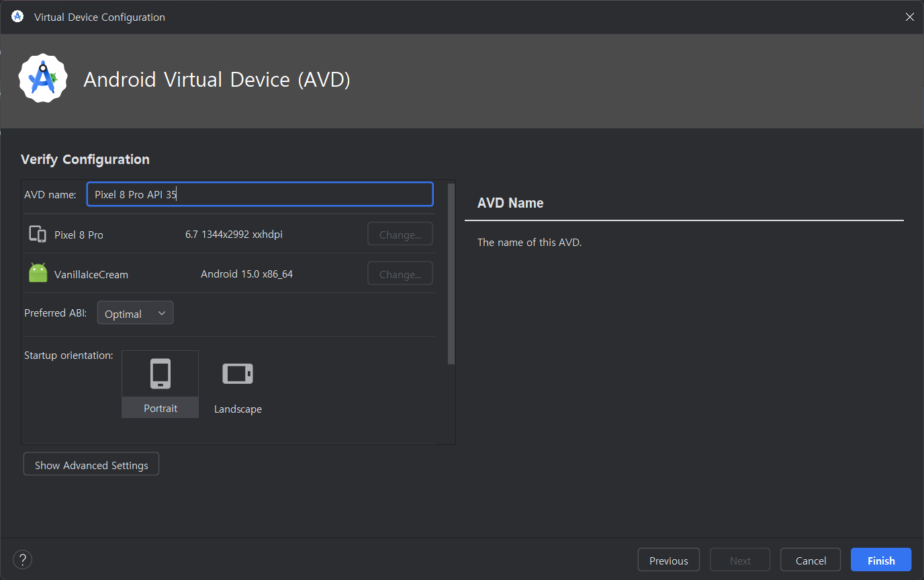This screenshot has width=924, height=580.
Task: Click the 'Android 15.0 x86_64' text
Action: (247, 274)
